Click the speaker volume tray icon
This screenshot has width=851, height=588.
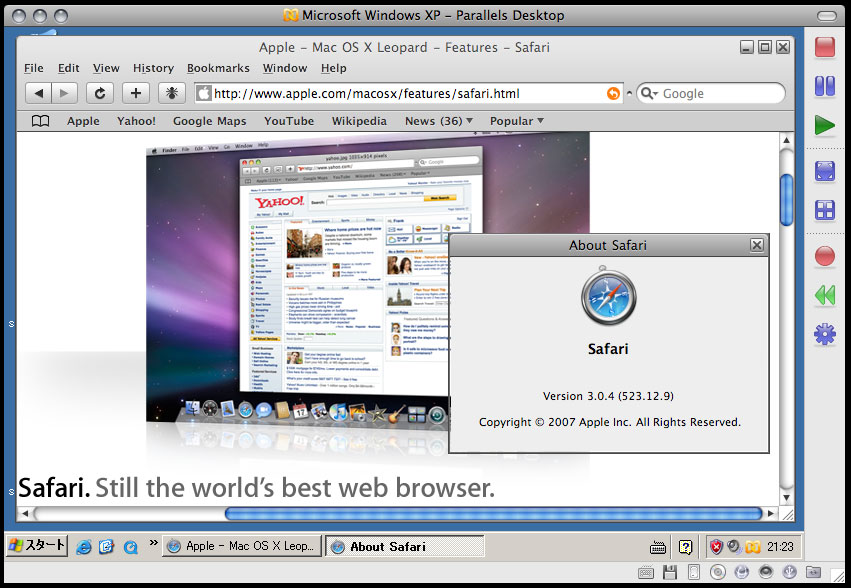734,547
